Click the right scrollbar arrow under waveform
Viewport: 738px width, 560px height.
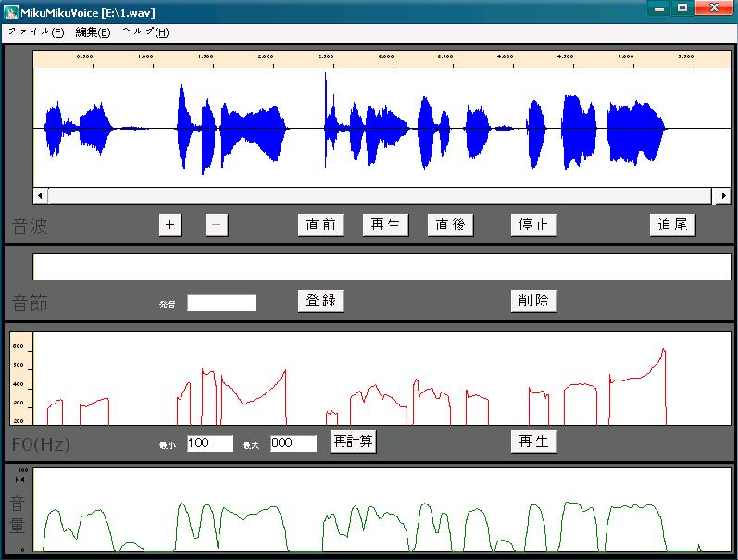point(723,195)
